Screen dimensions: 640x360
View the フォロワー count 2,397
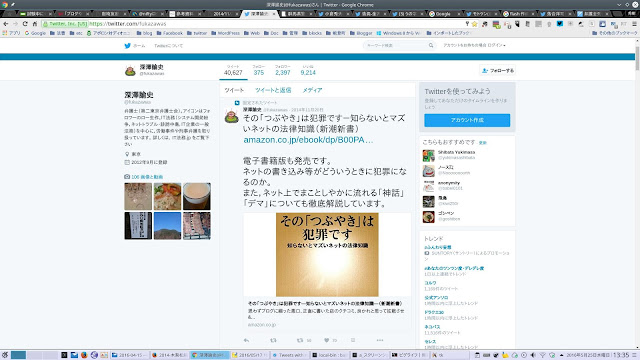282,70
